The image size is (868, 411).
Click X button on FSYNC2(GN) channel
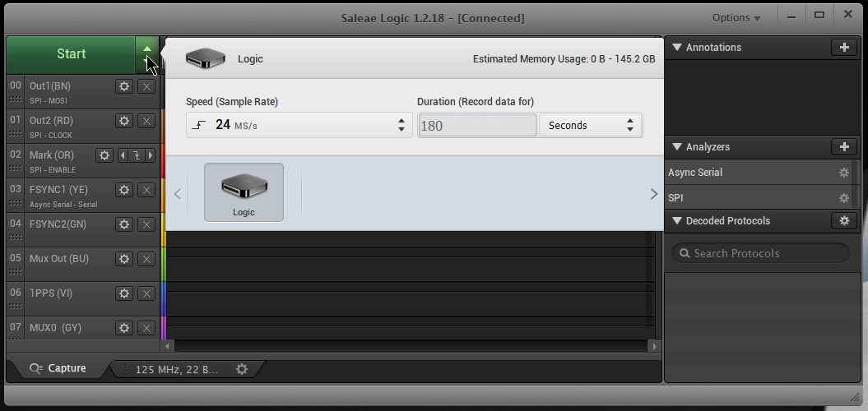(146, 224)
